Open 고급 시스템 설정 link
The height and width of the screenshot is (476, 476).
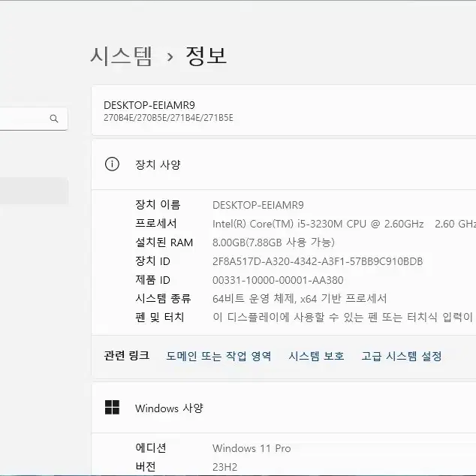pos(402,356)
